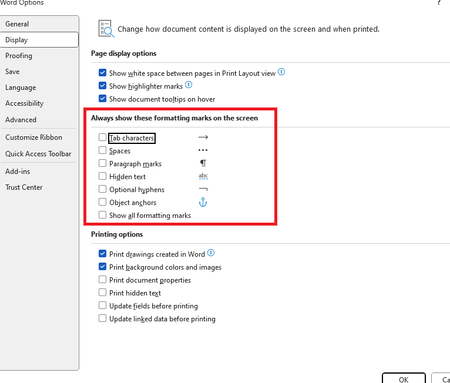Click the Printing options heading
This screenshot has width=450, height=383.
117,234
